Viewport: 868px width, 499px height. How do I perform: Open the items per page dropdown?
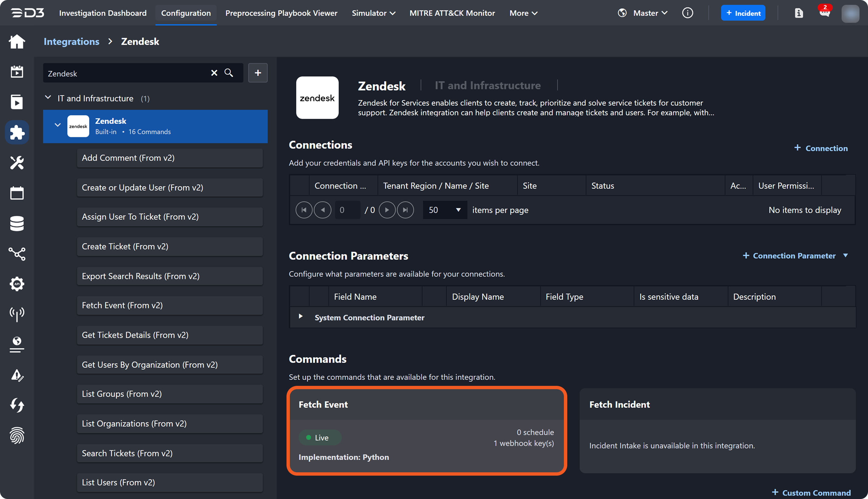(445, 210)
